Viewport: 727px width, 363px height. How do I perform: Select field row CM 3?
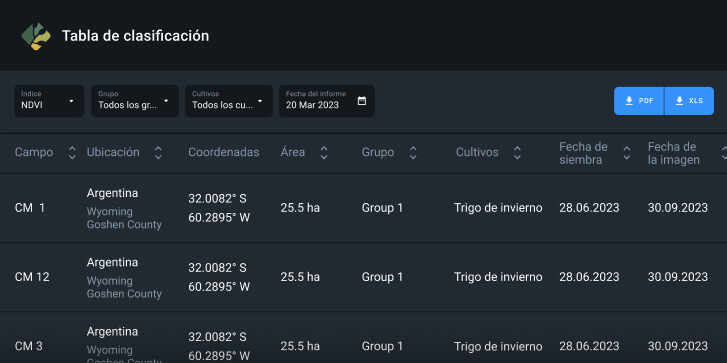coord(364,338)
